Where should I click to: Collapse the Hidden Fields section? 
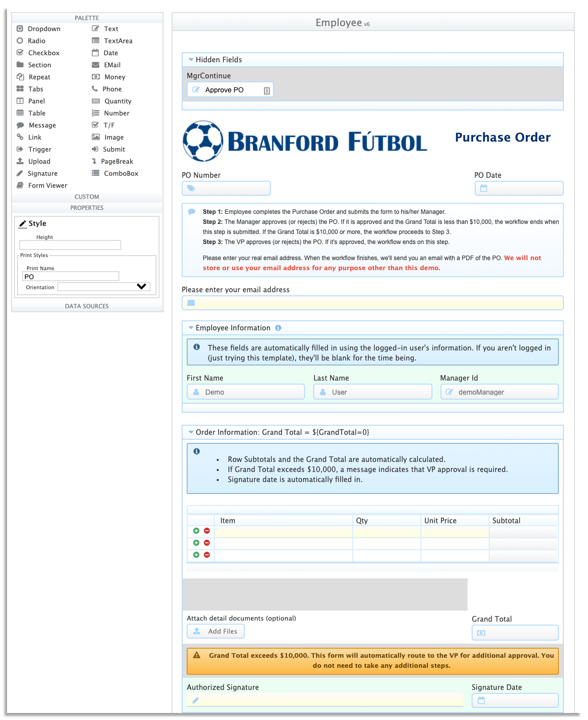[191, 60]
